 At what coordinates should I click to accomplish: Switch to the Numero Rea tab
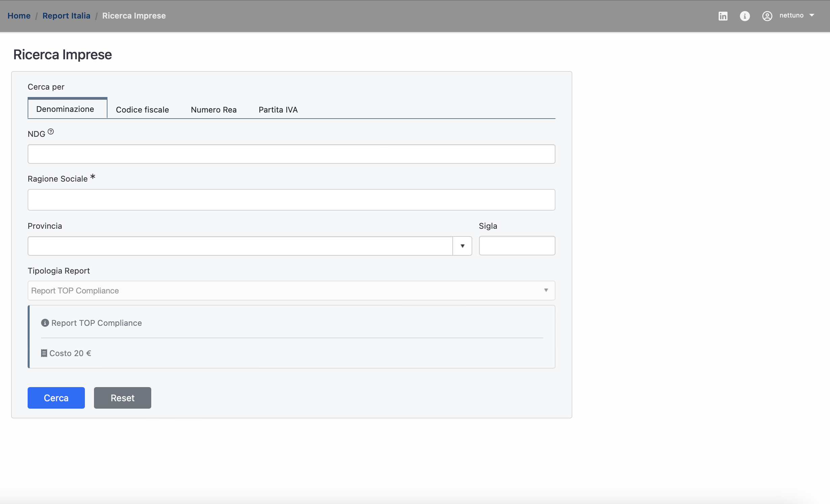214,110
